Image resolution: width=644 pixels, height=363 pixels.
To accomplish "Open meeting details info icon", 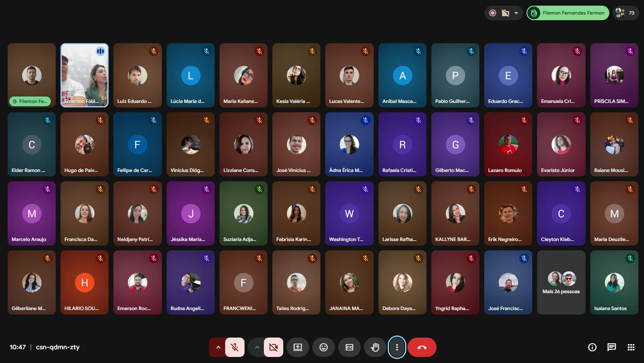I will (592, 347).
